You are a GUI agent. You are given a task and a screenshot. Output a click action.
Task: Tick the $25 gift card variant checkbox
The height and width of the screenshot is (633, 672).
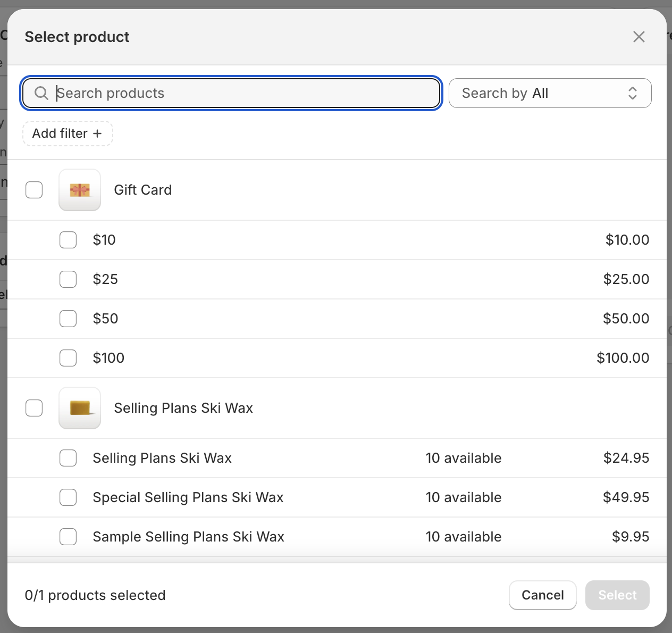tap(68, 279)
